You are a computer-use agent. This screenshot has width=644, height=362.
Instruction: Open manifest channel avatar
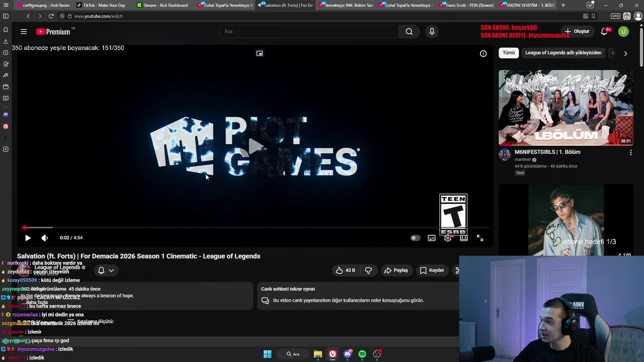tap(505, 154)
